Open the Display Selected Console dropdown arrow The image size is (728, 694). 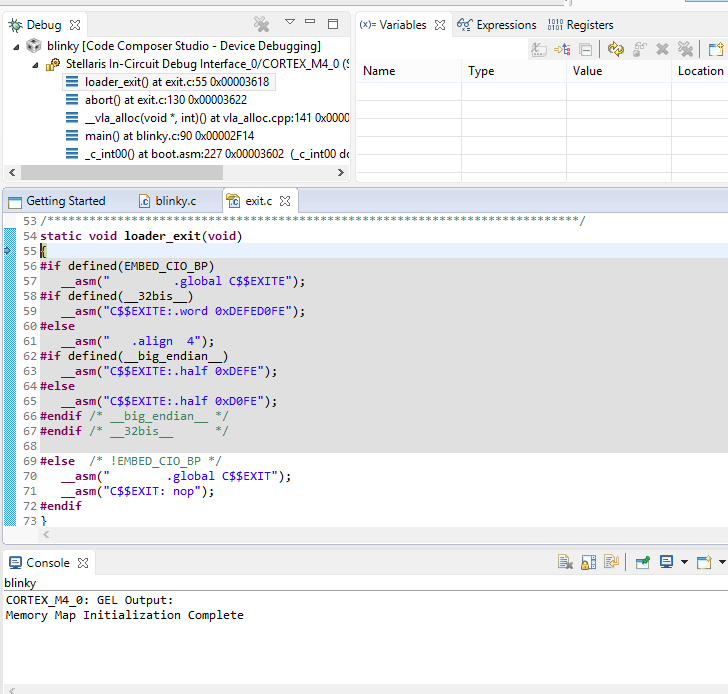(684, 562)
